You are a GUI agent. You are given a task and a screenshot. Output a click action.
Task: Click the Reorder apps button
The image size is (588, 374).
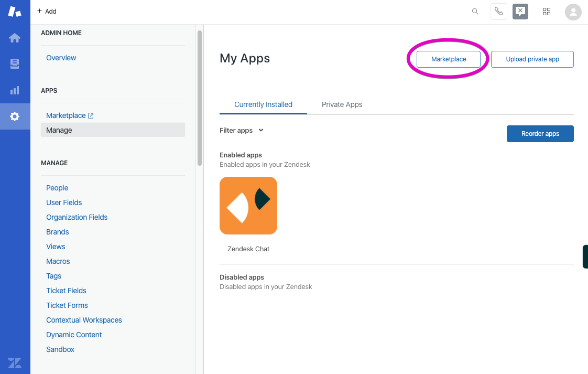pyautogui.click(x=540, y=134)
